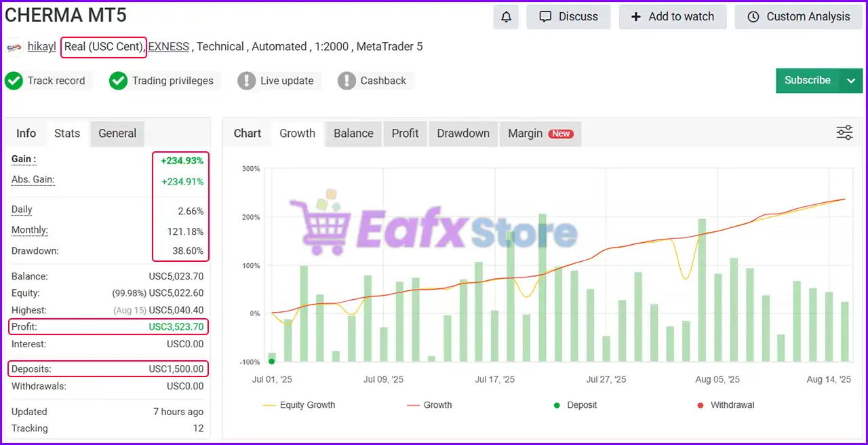Click the Live update label
868x445 pixels.
click(x=287, y=81)
